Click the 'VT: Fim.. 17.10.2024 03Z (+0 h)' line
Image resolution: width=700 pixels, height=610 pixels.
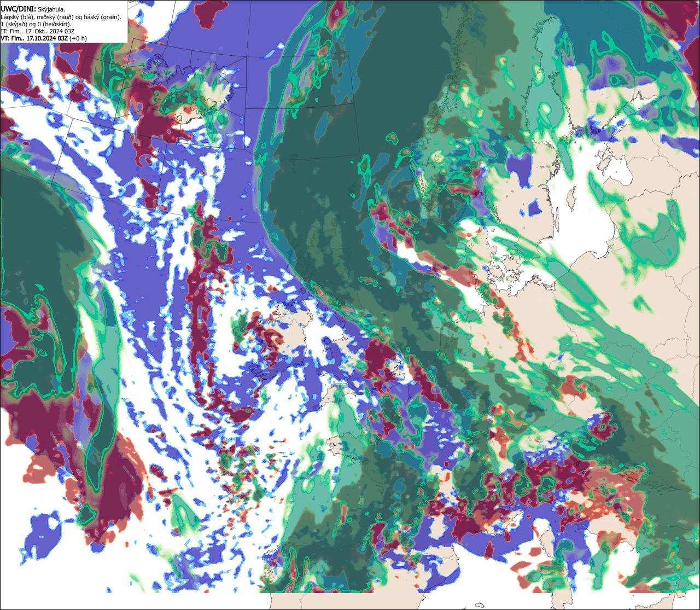pyautogui.click(x=44, y=38)
